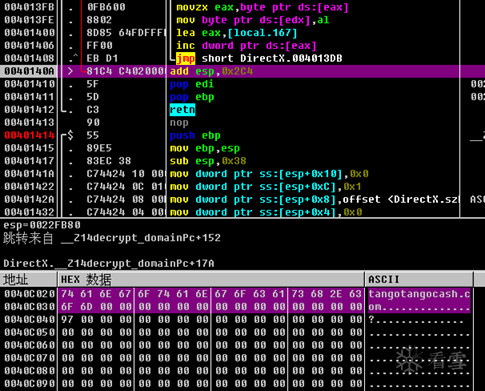Select the highlighted add esp,0x2C4 instruction
The width and height of the screenshot is (485, 391).
211,71
